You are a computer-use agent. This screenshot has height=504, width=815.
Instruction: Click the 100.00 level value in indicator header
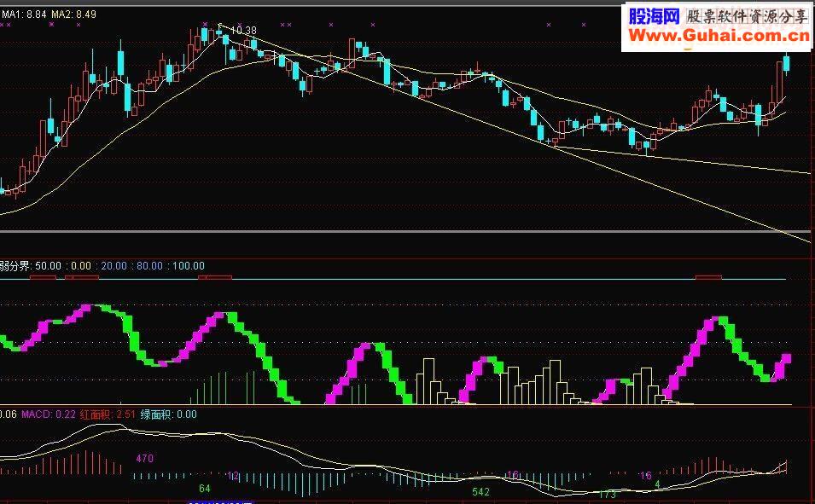[188, 265]
